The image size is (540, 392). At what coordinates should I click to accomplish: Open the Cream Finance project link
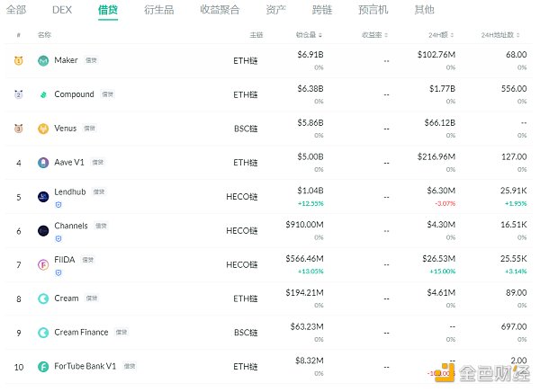coord(81,333)
